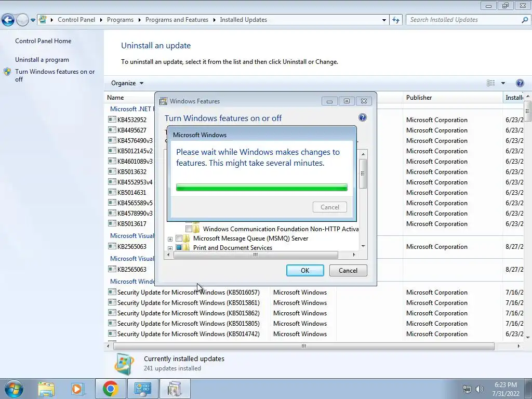
Task: Click the Windows Features help icon
Action: point(362,118)
